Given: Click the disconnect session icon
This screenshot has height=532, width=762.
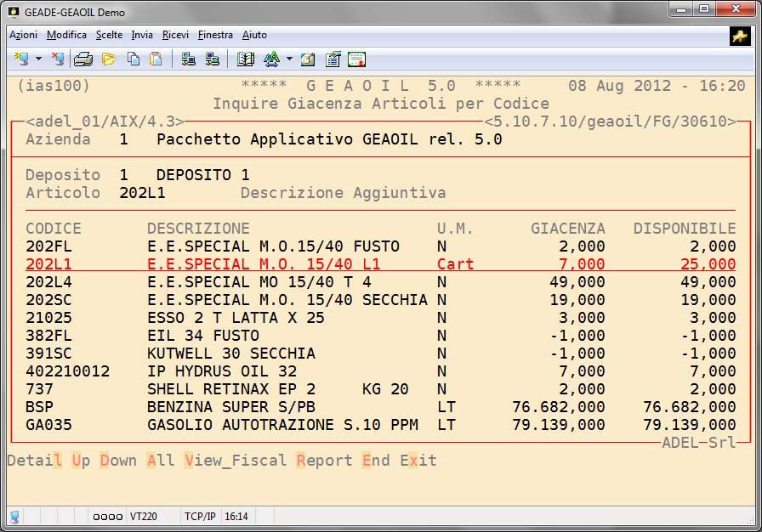Looking at the screenshot, I should [57, 59].
